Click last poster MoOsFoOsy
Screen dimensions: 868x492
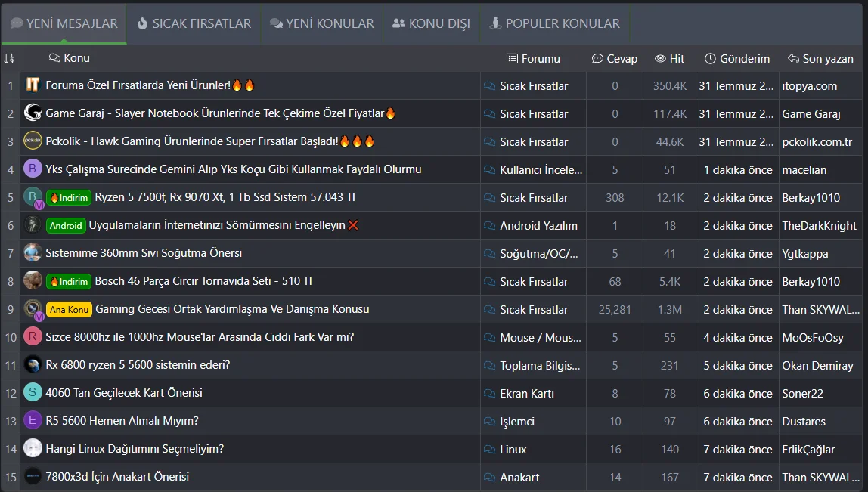tap(813, 338)
